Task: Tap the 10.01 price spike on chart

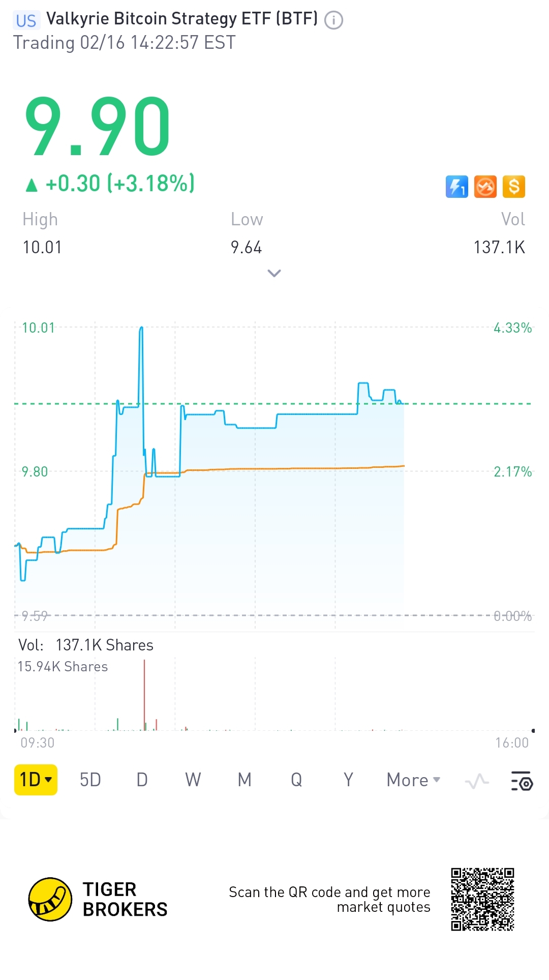Action: pos(141,330)
